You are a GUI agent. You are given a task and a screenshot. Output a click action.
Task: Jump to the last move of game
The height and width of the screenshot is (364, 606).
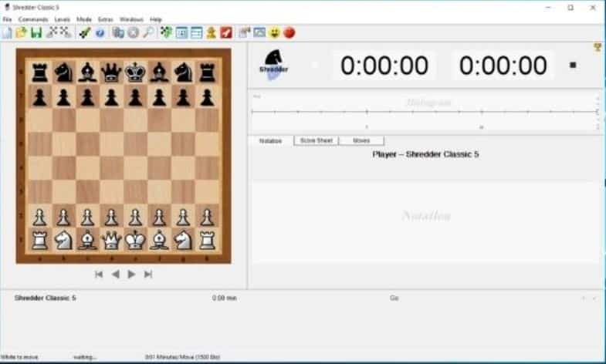tap(148, 274)
